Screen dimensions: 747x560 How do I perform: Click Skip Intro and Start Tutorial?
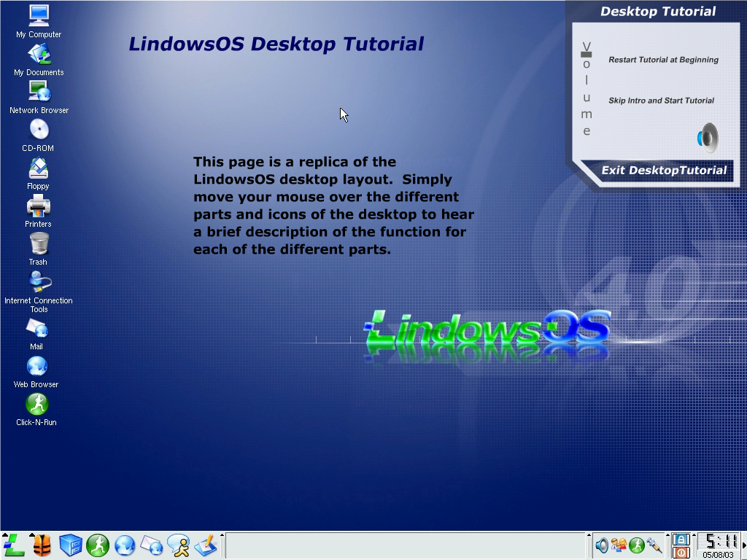661,101
